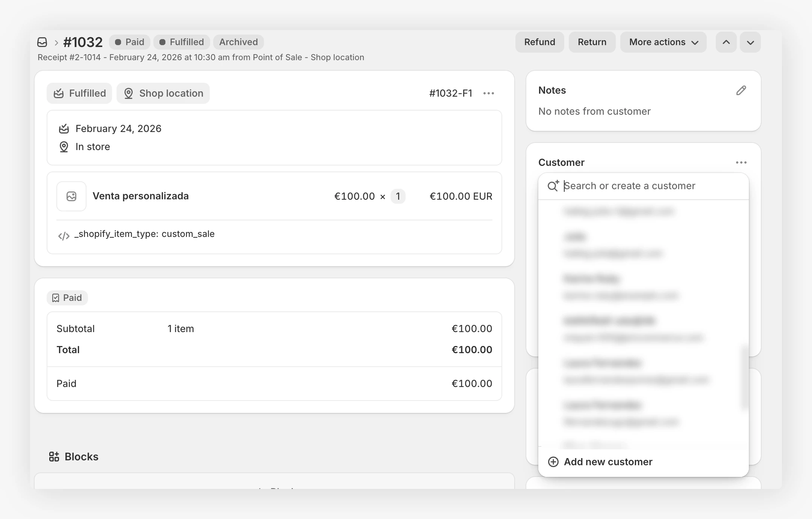Focus the Search or create a customer field
812x519 pixels.
pyautogui.click(x=644, y=186)
